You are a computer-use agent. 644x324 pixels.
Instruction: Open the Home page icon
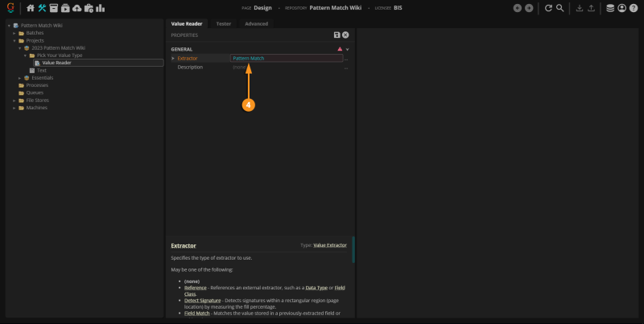[31, 8]
